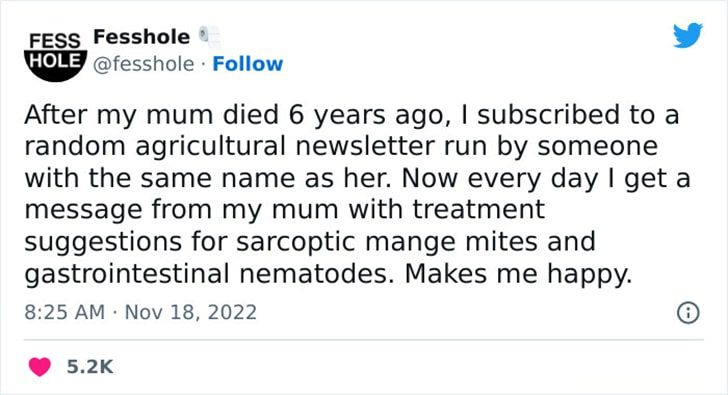The height and width of the screenshot is (395, 728).
Task: Click the word 'nematodes' in the tweet
Action: pyautogui.click(x=317, y=274)
